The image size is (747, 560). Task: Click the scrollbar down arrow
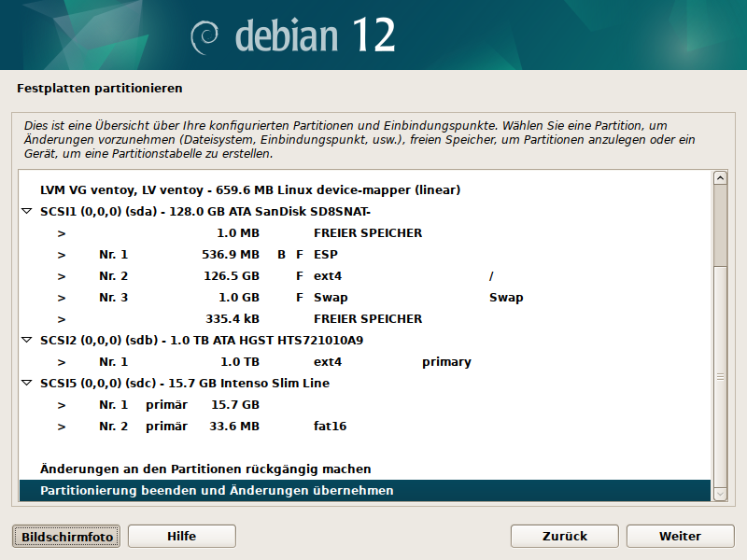[x=720, y=495]
